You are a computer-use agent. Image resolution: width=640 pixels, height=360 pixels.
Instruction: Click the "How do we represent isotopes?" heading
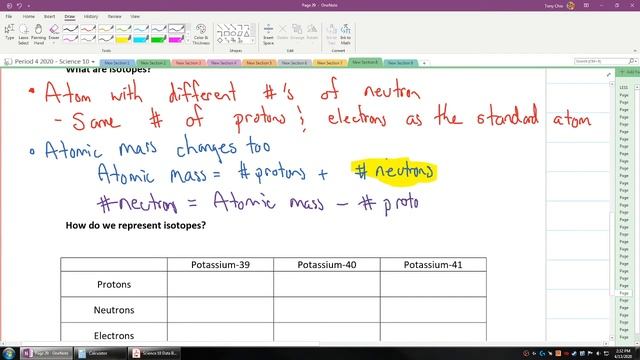pos(136,225)
